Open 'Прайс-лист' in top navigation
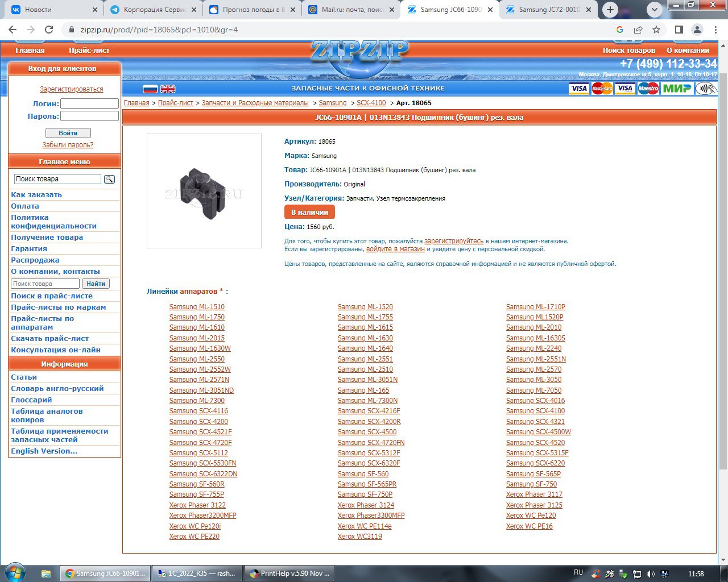Screen dimensions: 728x582 tap(89, 51)
